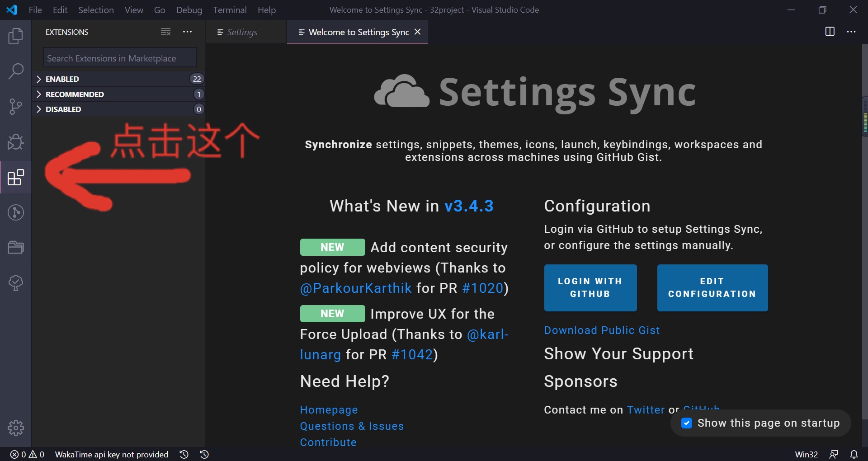This screenshot has height=461, width=868.
Task: Click the Win32 status bar entry
Action: [x=806, y=454]
